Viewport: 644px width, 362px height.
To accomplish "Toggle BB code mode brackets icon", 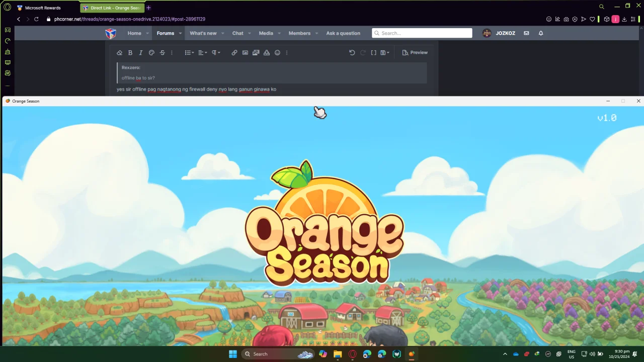I will pyautogui.click(x=373, y=53).
